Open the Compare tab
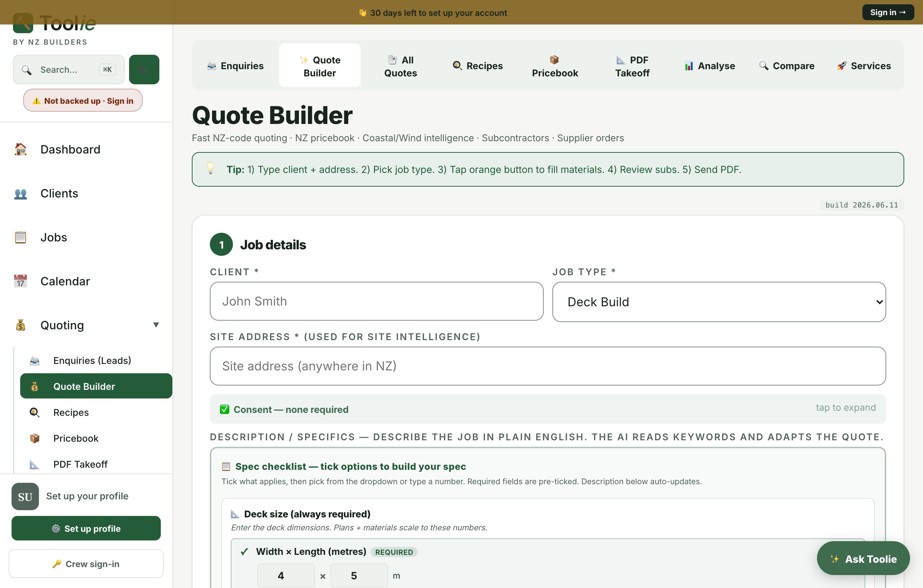The height and width of the screenshot is (588, 923). point(787,66)
